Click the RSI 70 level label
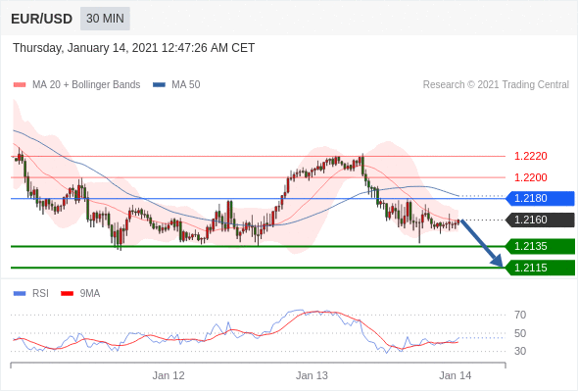The image size is (578, 392). [520, 315]
